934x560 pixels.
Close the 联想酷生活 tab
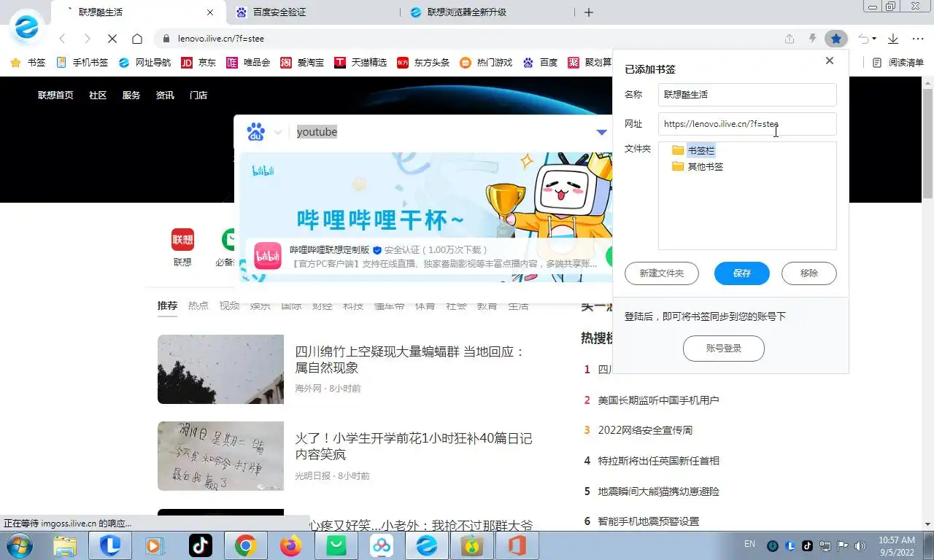point(211,12)
